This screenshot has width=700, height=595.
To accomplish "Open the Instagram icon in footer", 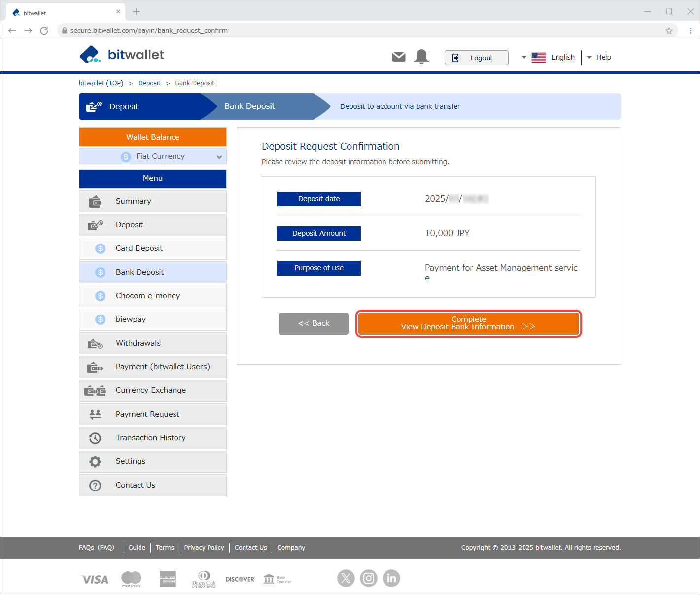I will (369, 578).
